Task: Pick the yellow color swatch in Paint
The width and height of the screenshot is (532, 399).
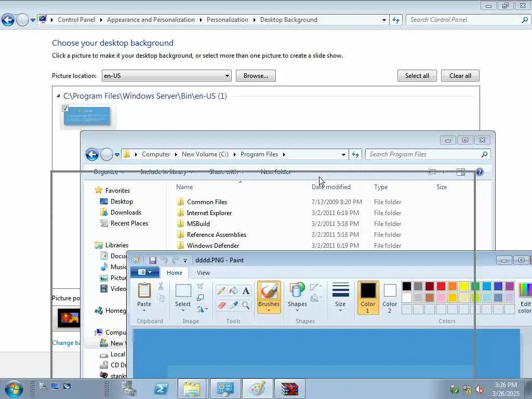Action: tap(464, 286)
